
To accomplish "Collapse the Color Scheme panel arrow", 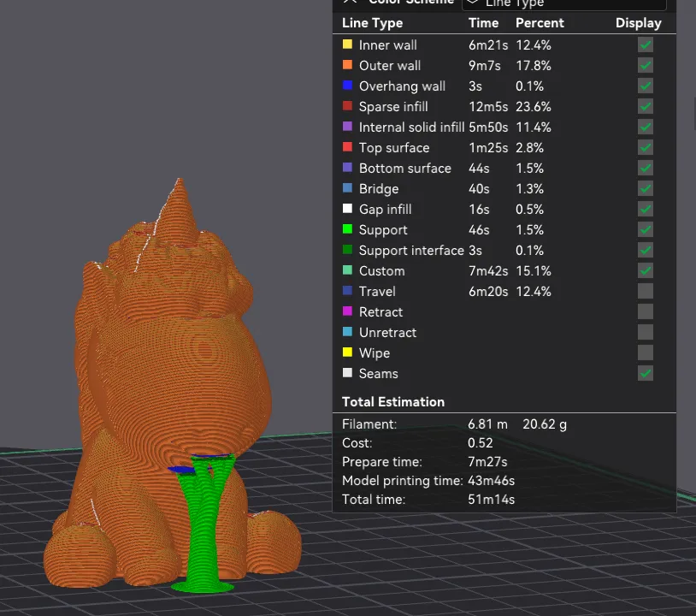I will pos(349,3).
